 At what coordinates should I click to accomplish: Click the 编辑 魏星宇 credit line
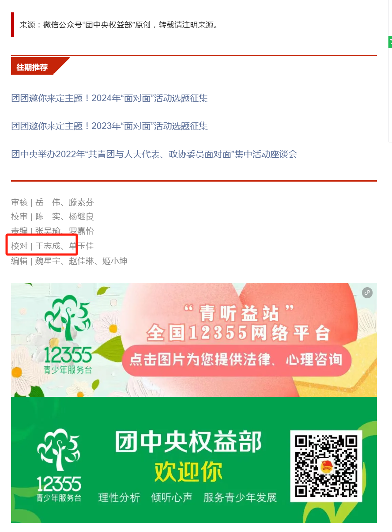69,261
